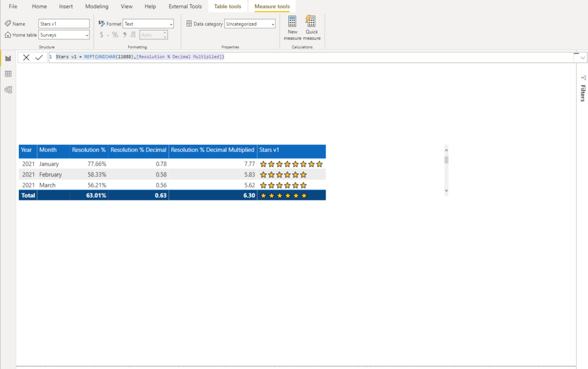
Task: Commit the formula with checkmark icon
Action: 39,57
